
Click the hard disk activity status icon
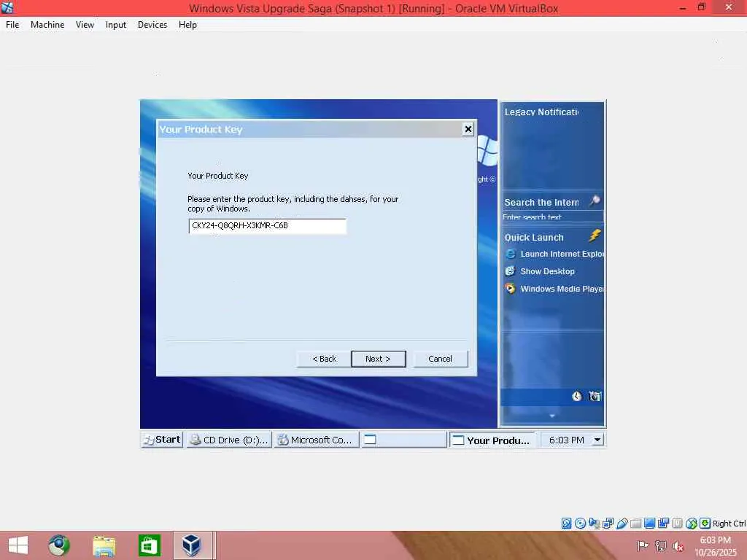tap(566, 524)
